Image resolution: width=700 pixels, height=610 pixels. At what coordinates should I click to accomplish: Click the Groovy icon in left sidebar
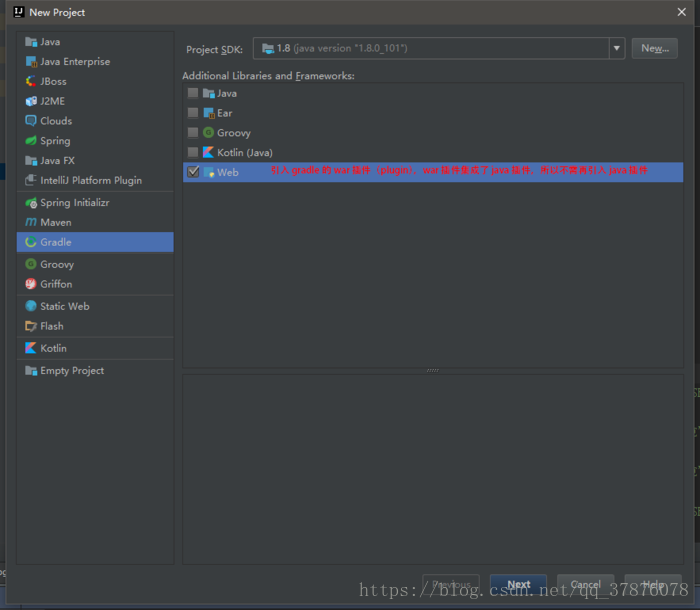[x=31, y=264]
